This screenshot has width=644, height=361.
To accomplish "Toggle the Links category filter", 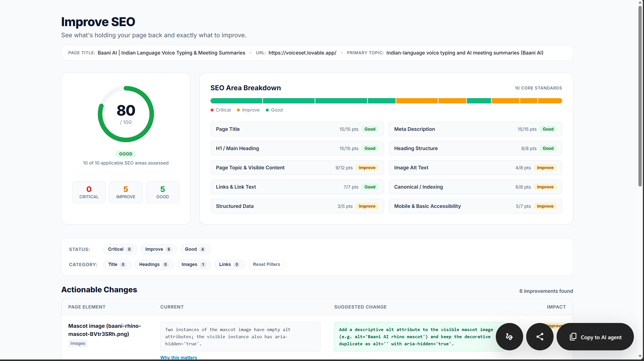I will point(229,264).
